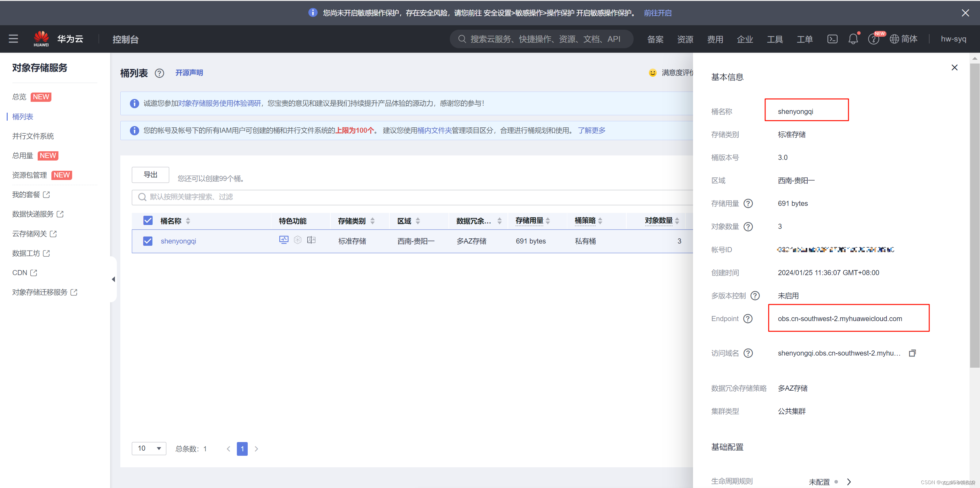The width and height of the screenshot is (980, 488).
Task: Click help icon next to 对象数量 in panel
Action: pos(748,227)
